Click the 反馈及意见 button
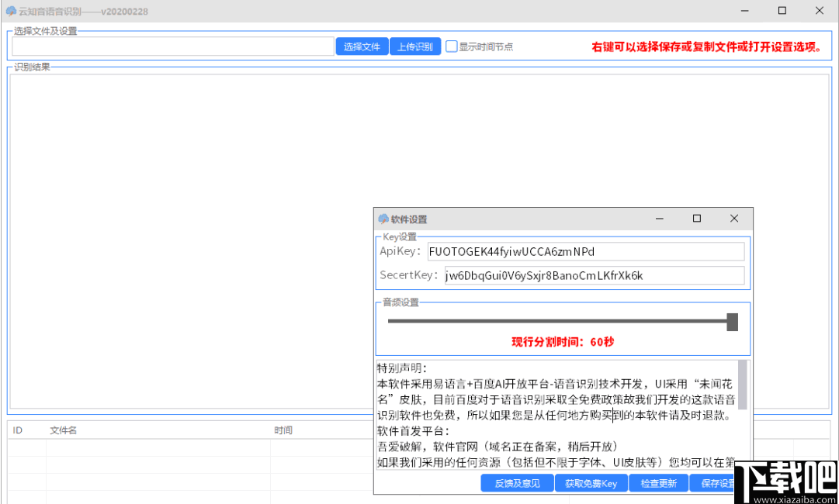Viewport: 839px width, 504px height. point(517,482)
